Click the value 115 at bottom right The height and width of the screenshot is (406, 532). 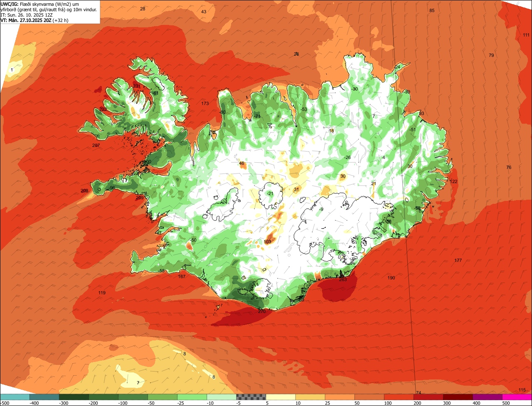522,389
